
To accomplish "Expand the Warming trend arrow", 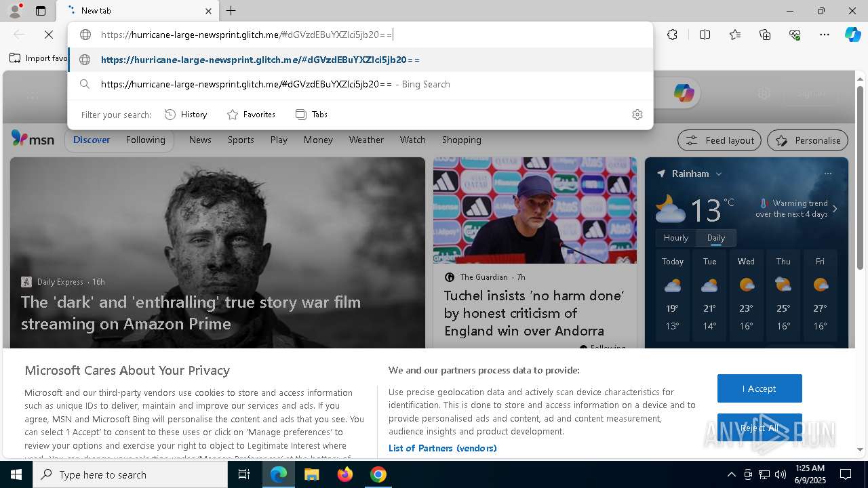I will tap(835, 209).
